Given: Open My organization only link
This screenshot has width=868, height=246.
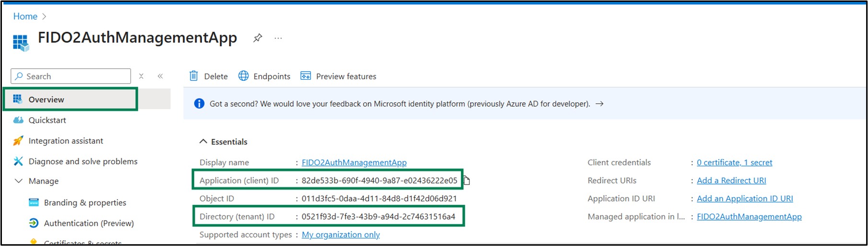Looking at the screenshot, I should (341, 234).
